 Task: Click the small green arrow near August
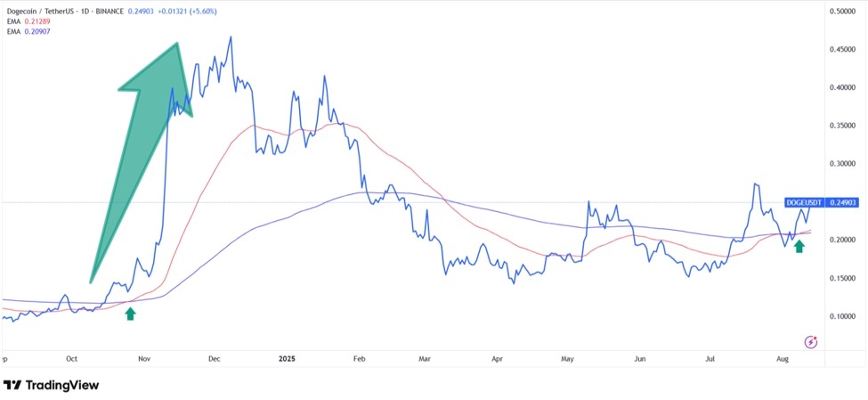click(x=799, y=245)
